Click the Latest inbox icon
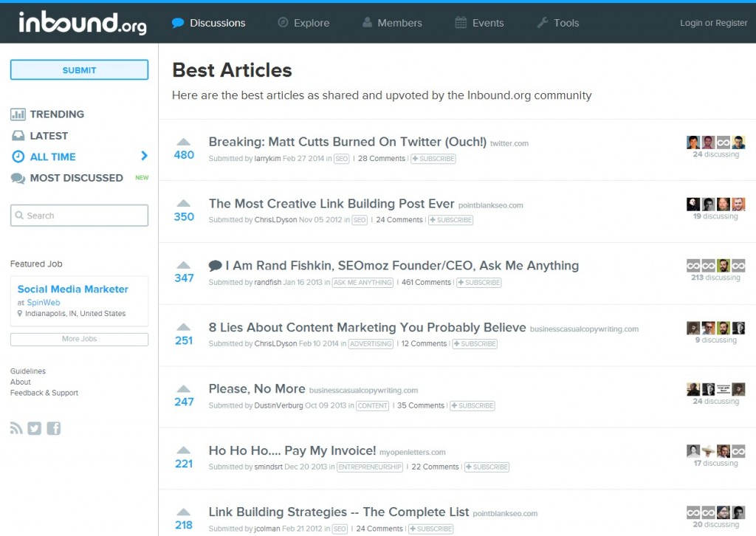 (18, 135)
